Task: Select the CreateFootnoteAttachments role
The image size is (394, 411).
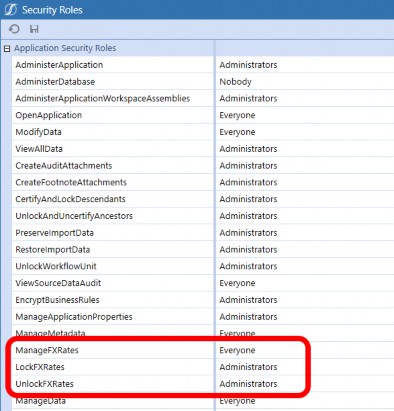Action: (71, 182)
